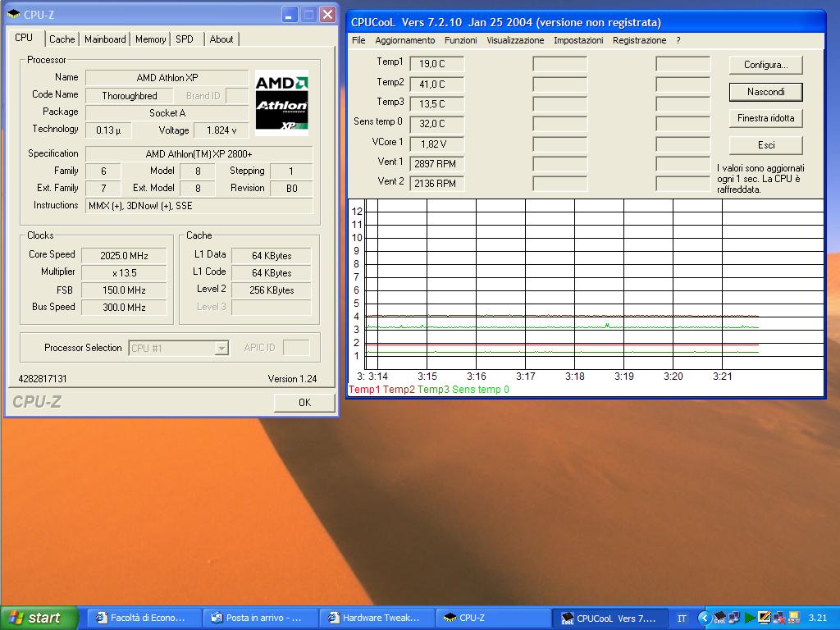
Task: Open CPUCool Funzioni menu
Action: click(461, 40)
